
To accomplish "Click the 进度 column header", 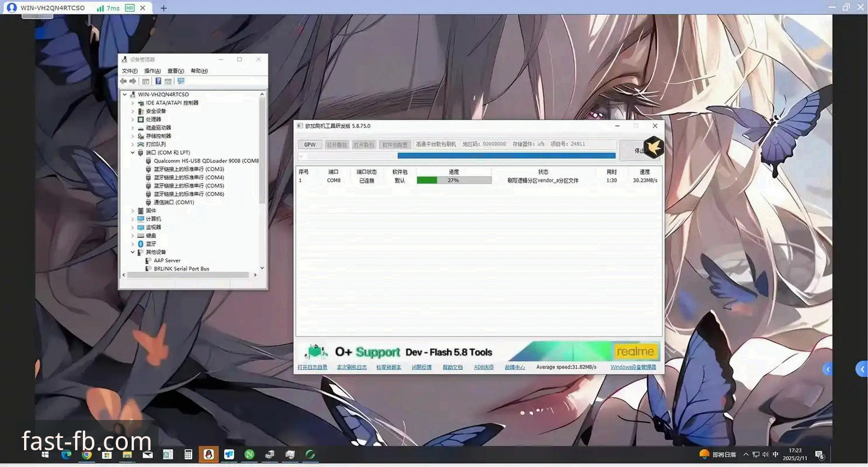I will coord(454,172).
